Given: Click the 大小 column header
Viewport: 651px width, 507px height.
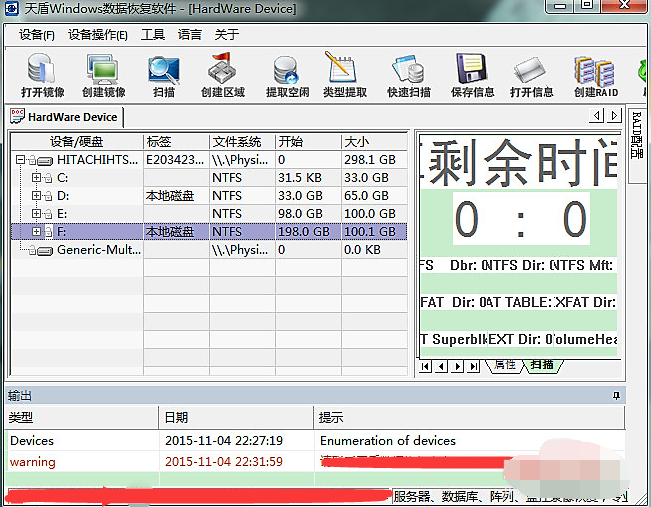Looking at the screenshot, I should pyautogui.click(x=357, y=141).
